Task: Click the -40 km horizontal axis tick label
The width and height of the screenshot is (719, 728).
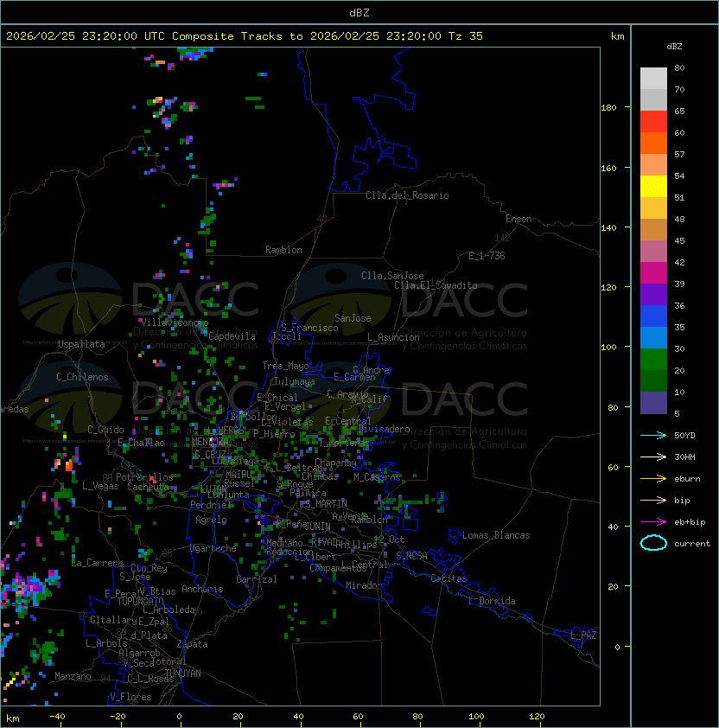Action: 57,717
